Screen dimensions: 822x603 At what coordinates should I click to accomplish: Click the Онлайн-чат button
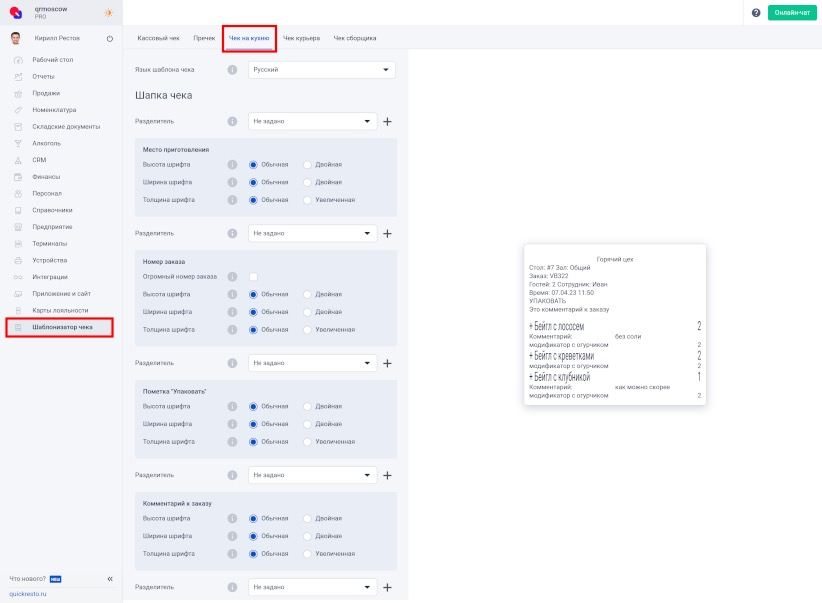tap(792, 13)
